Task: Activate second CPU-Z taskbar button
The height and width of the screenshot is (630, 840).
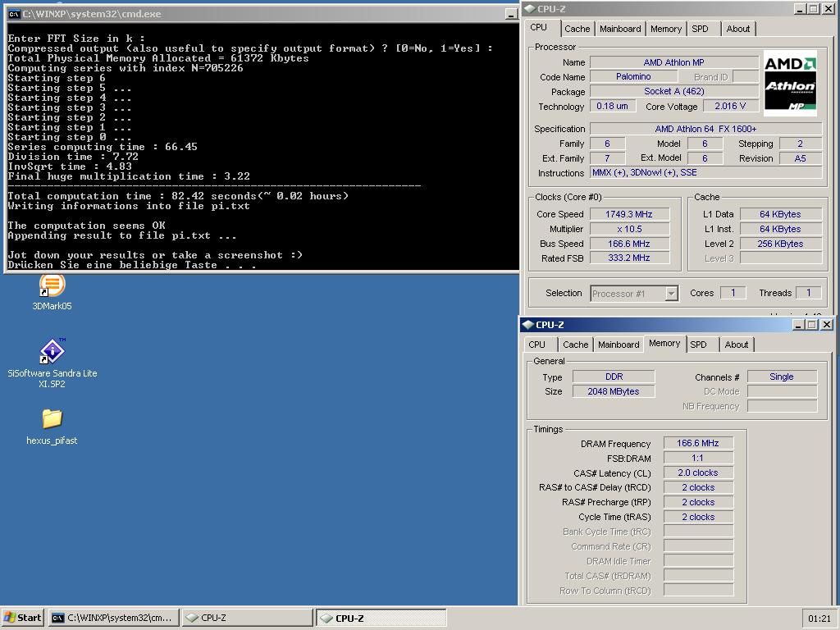Action: (x=381, y=618)
